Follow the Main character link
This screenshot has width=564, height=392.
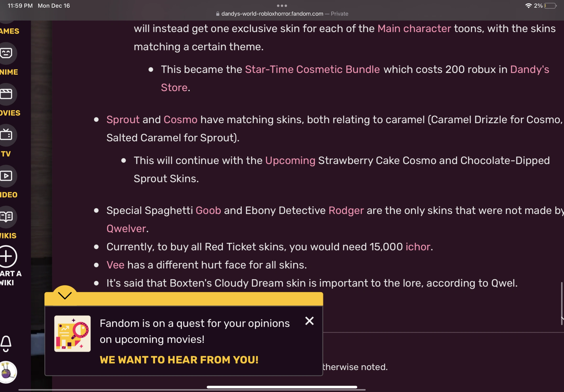point(414,29)
